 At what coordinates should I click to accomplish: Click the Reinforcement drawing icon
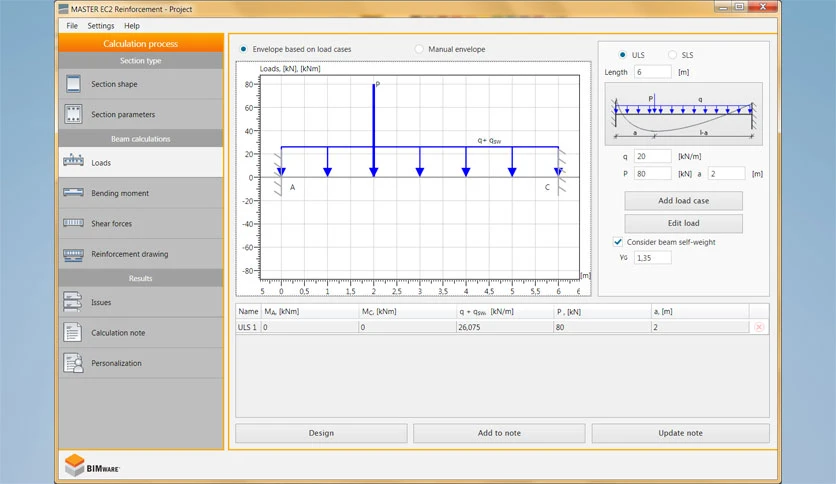(x=73, y=255)
